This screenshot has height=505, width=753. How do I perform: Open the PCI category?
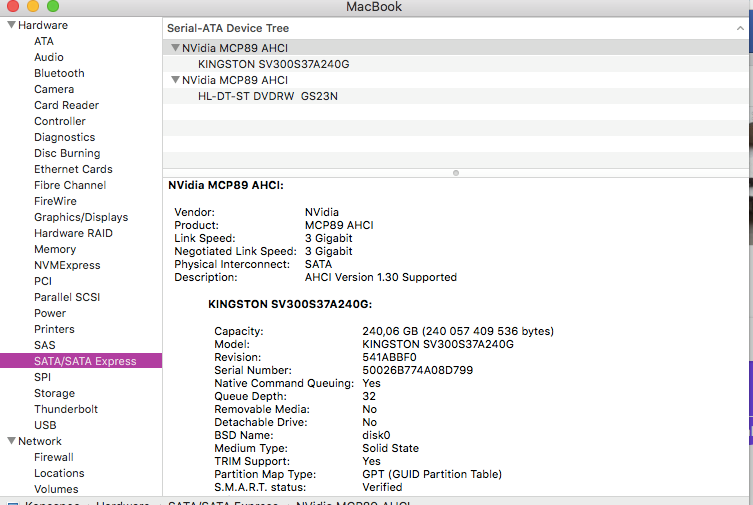click(43, 281)
